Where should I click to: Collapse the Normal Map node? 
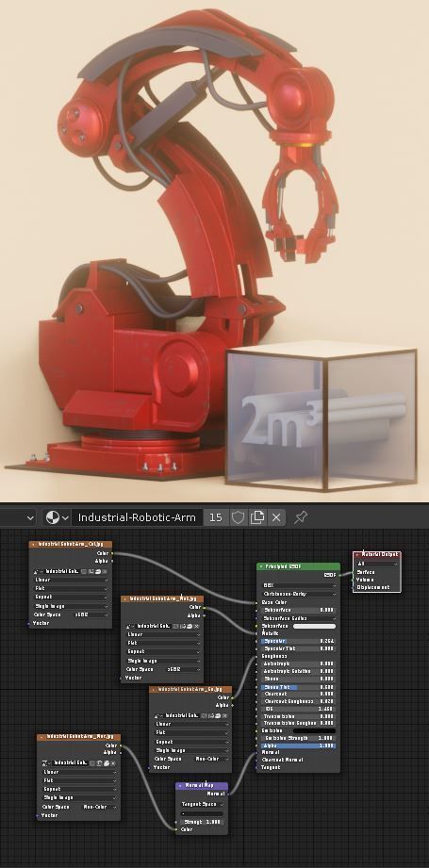point(180,786)
